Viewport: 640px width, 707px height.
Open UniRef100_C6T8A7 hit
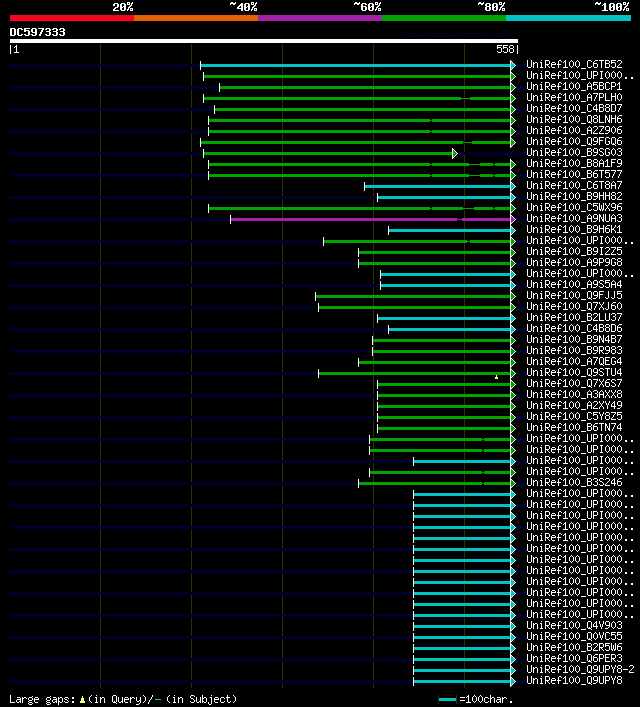click(x=574, y=185)
